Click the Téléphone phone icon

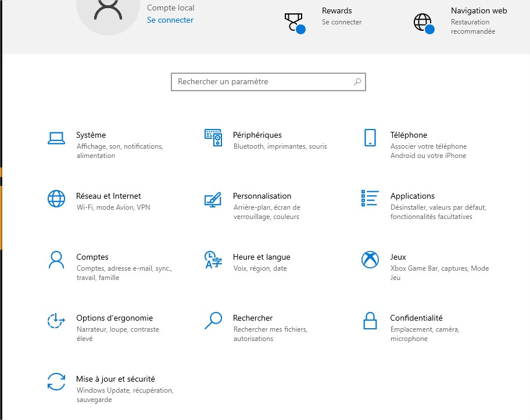(x=370, y=138)
